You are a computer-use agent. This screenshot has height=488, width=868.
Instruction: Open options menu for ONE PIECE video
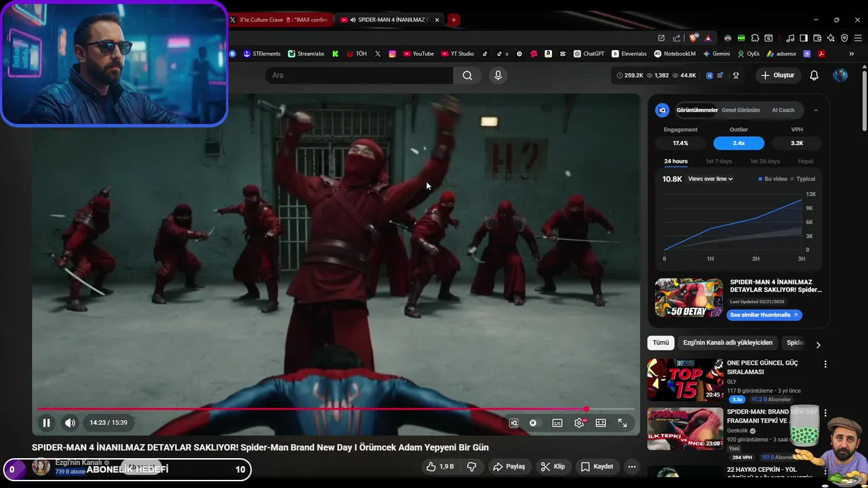point(825,365)
